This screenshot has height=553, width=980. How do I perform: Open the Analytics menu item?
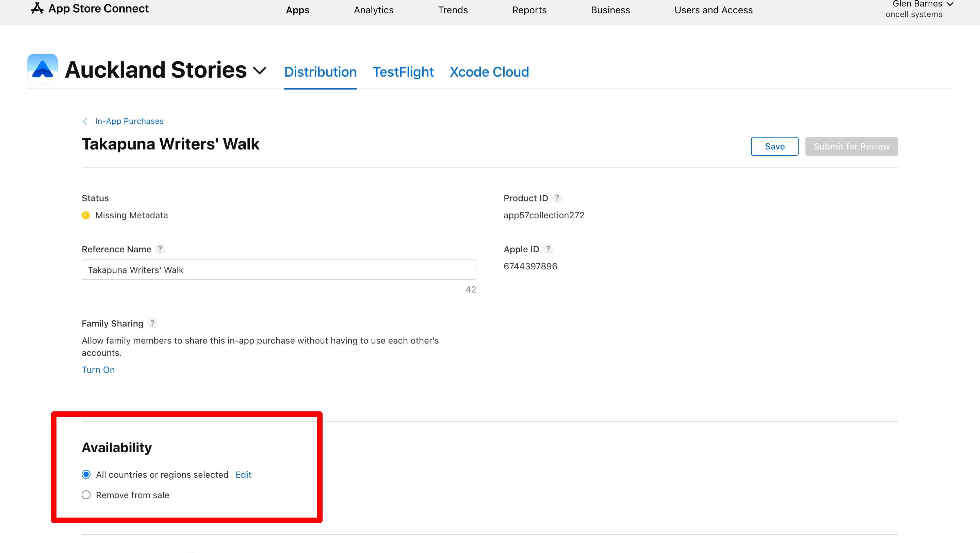374,10
